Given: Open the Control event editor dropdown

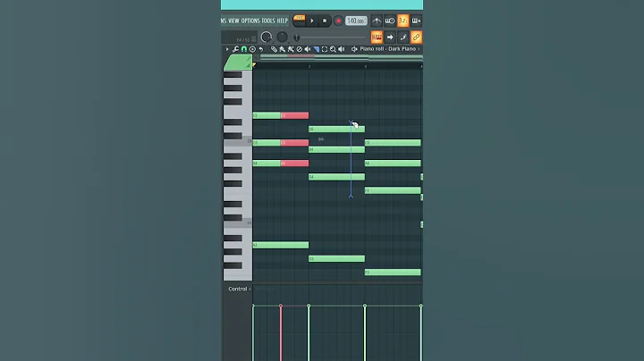Looking at the screenshot, I should click(x=240, y=289).
